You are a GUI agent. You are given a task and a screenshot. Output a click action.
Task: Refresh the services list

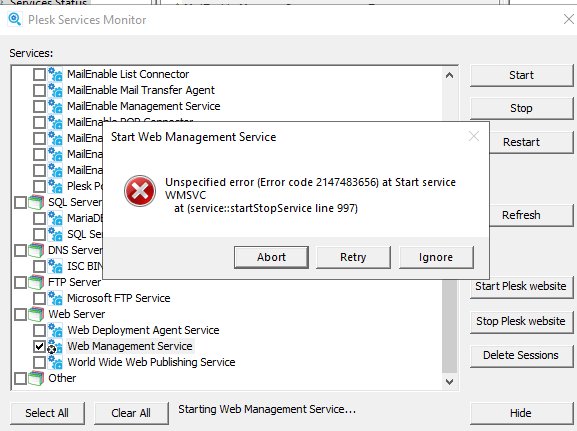[531, 215]
